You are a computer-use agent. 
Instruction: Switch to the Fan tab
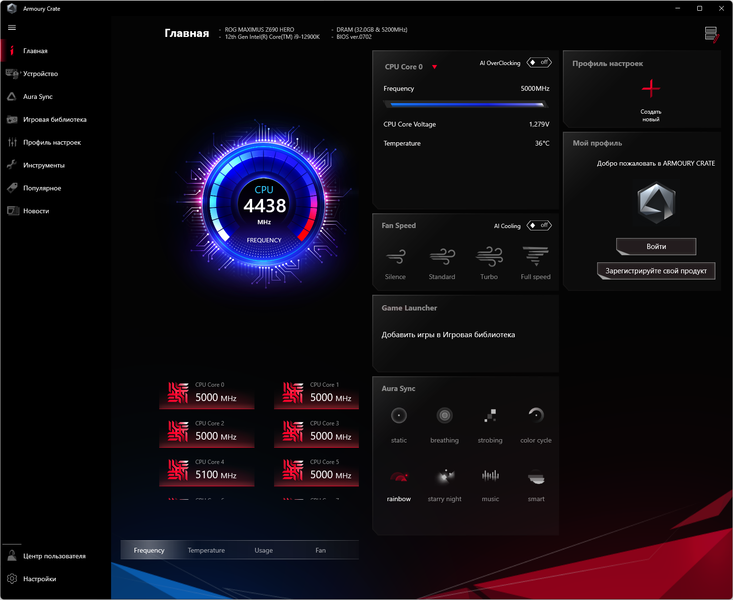(321, 550)
